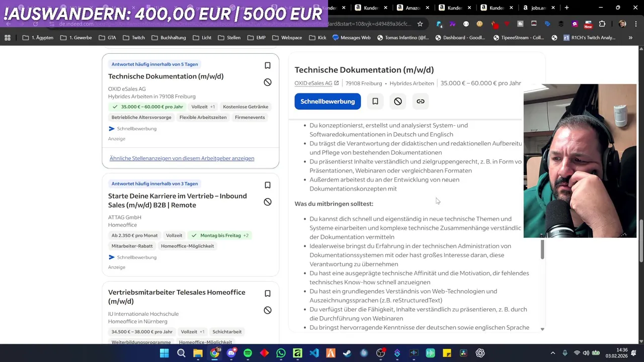644x362 pixels.
Task: Open the Windows Start menu
Action: 165,353
